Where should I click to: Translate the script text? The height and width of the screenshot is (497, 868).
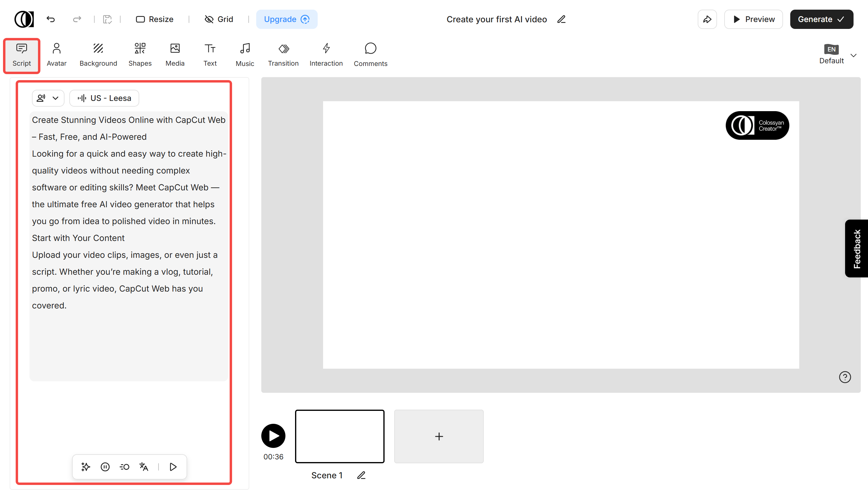coord(144,467)
